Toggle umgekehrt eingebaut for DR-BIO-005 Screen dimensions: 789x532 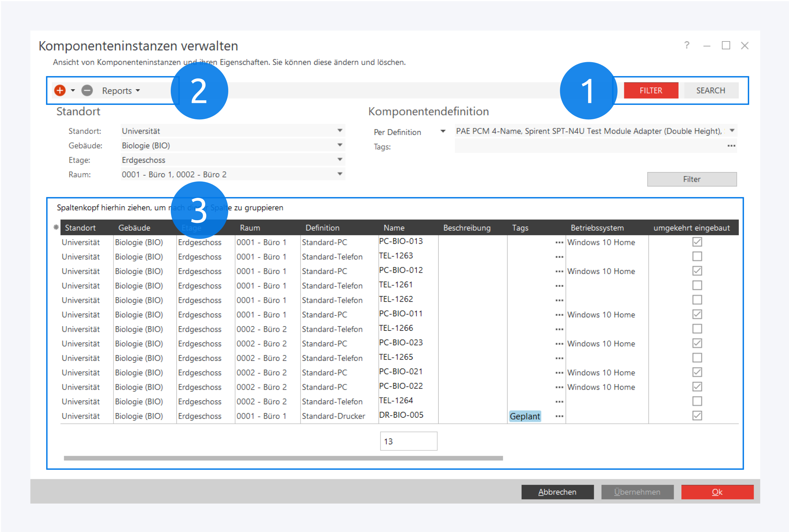[x=697, y=416]
